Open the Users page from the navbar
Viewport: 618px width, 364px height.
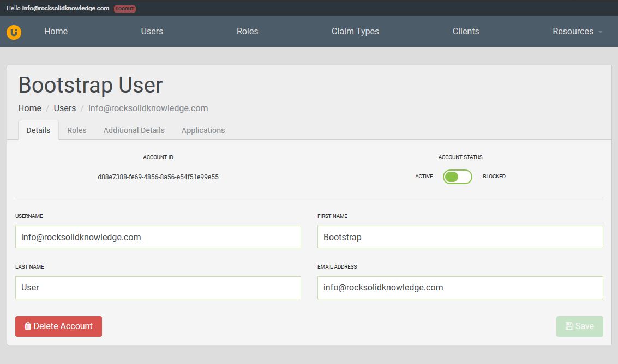coord(152,32)
